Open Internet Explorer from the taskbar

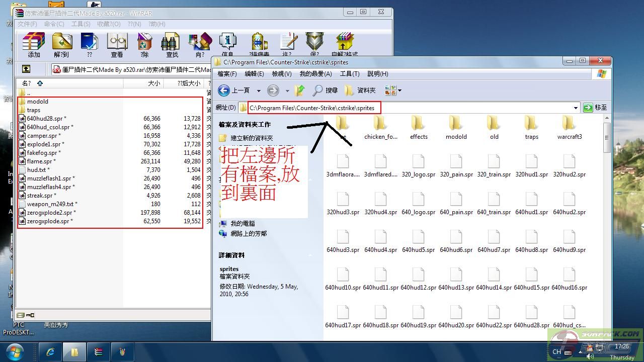point(50,352)
